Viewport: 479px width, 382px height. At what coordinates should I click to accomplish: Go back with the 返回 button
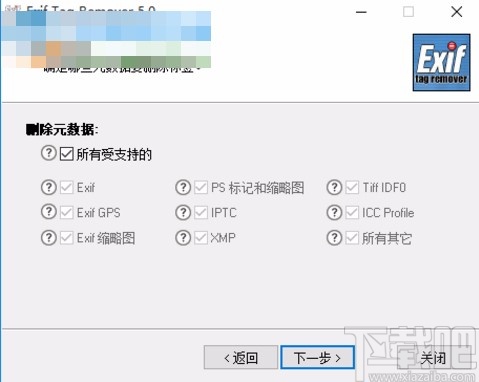click(x=241, y=357)
